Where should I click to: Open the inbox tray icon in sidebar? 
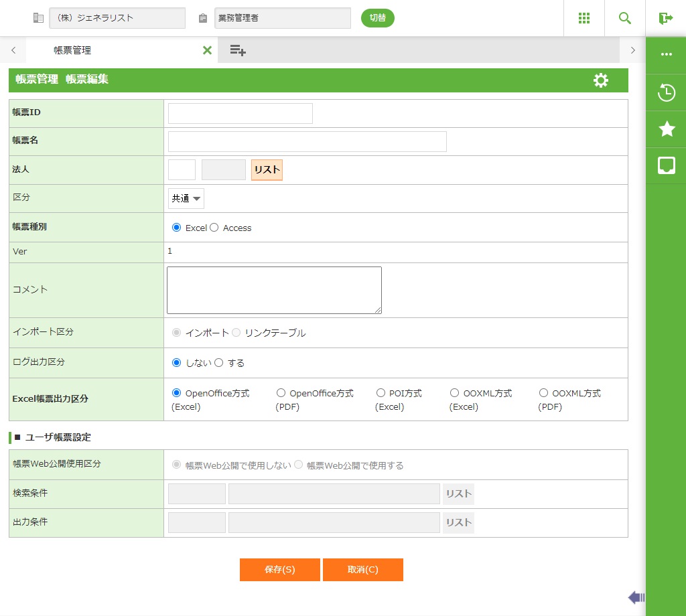coord(666,165)
